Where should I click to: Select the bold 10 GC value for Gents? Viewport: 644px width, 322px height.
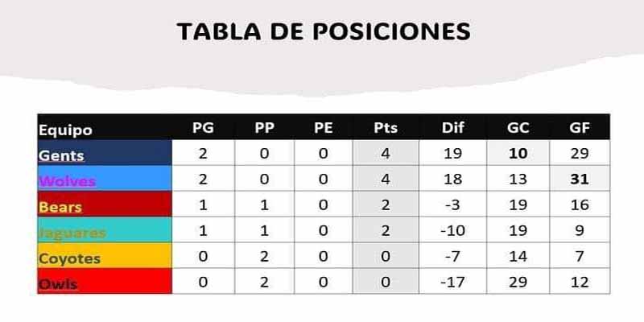point(518,153)
